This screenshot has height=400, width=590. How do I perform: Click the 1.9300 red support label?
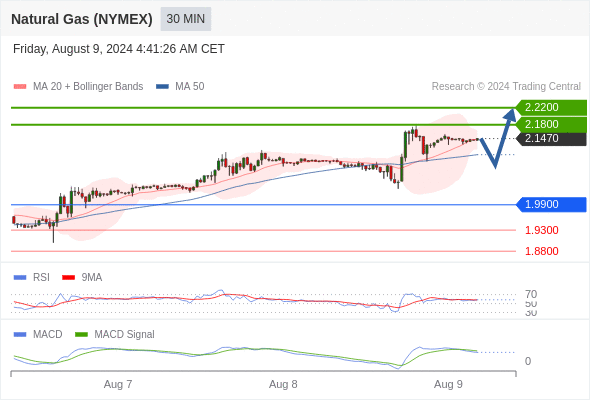pyautogui.click(x=541, y=230)
